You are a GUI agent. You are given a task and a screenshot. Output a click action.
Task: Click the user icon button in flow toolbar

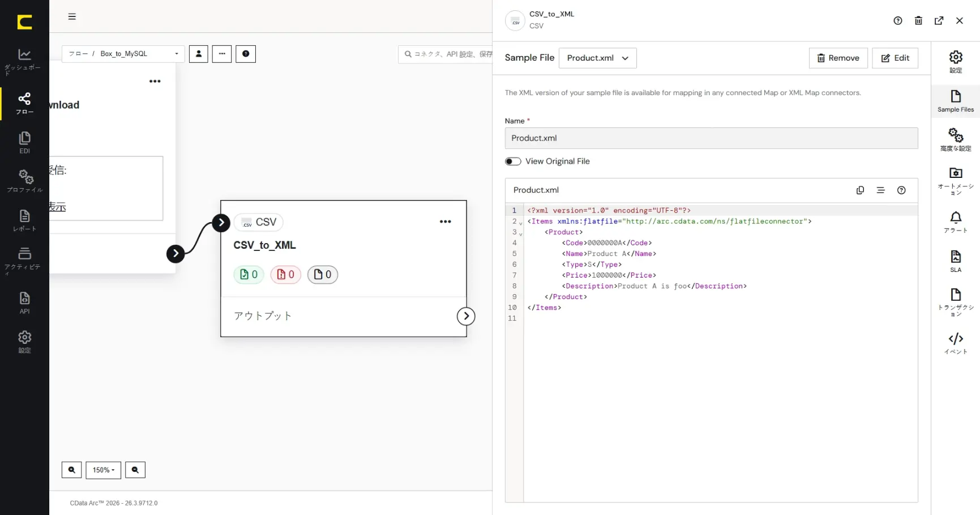click(198, 54)
